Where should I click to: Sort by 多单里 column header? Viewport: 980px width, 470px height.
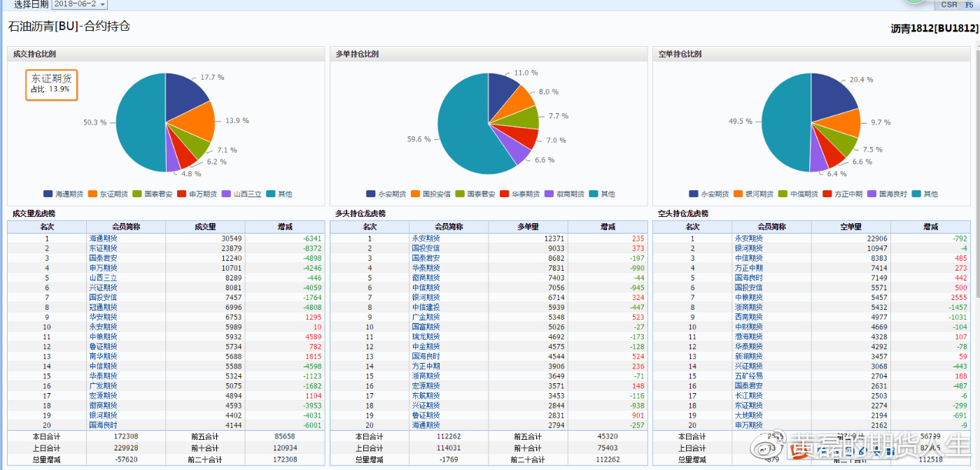pyautogui.click(x=528, y=227)
